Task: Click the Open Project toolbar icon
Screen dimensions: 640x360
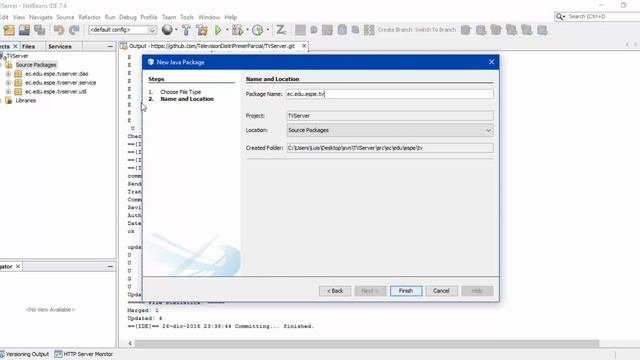Action: click(24, 30)
